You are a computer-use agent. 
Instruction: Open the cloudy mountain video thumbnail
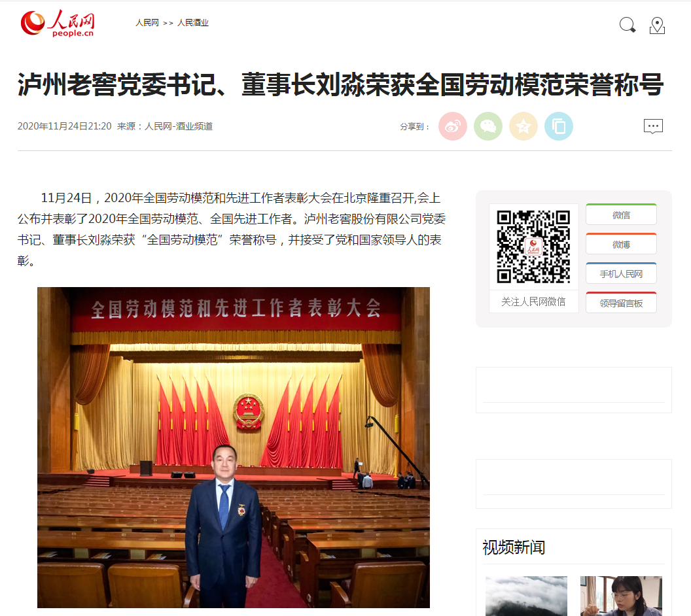click(x=526, y=596)
